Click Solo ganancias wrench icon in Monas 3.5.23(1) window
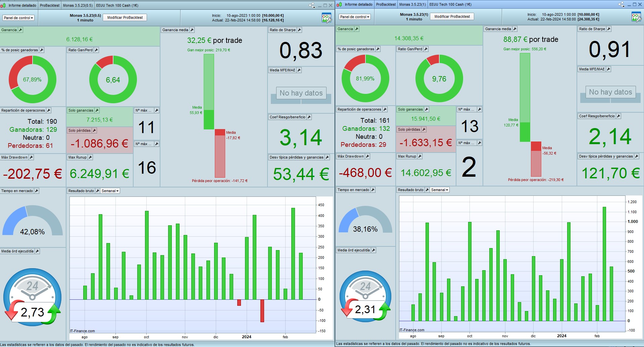Viewport: 644px width, 347px height. 427,109
